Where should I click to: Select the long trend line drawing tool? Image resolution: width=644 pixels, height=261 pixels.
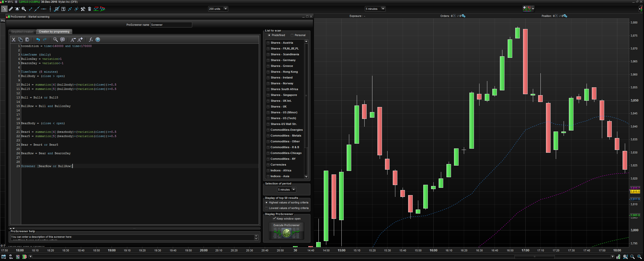[37, 9]
